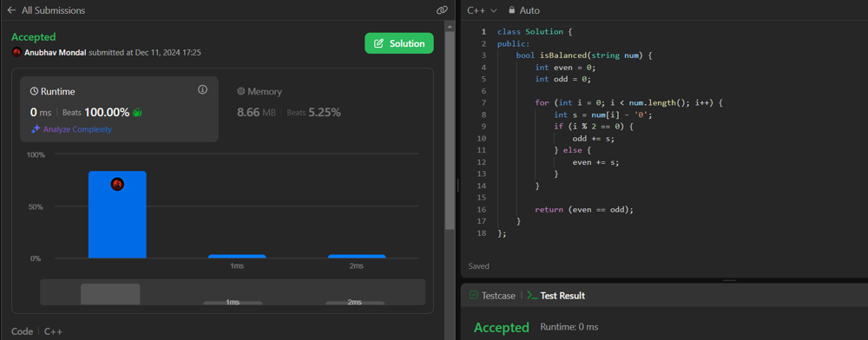Open the C++ language dropdown
The height and width of the screenshot is (340, 868).
click(482, 10)
